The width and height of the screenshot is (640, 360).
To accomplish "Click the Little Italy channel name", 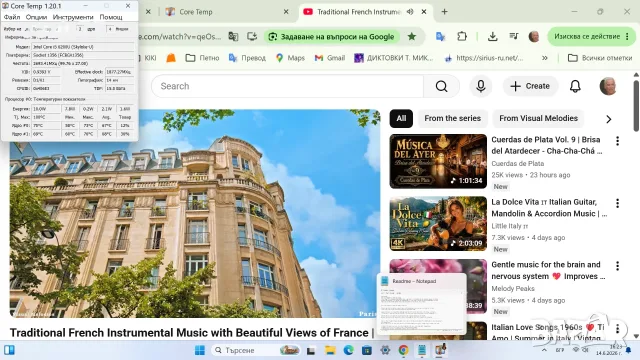I will pyautogui.click(x=509, y=226).
